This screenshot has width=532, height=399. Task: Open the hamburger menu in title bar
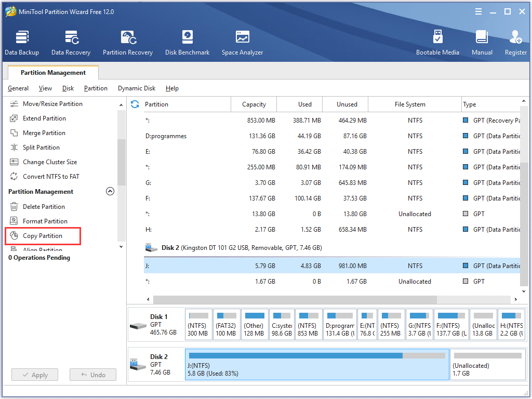coord(478,11)
